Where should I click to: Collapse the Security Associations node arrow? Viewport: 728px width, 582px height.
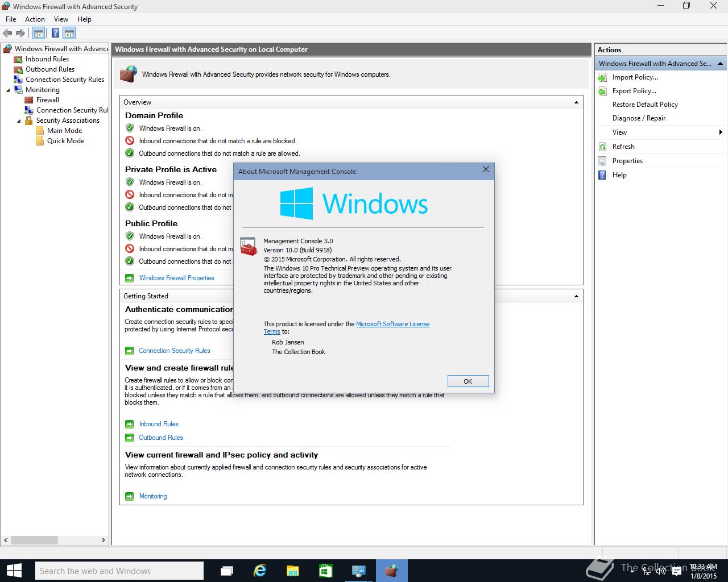[19, 121]
